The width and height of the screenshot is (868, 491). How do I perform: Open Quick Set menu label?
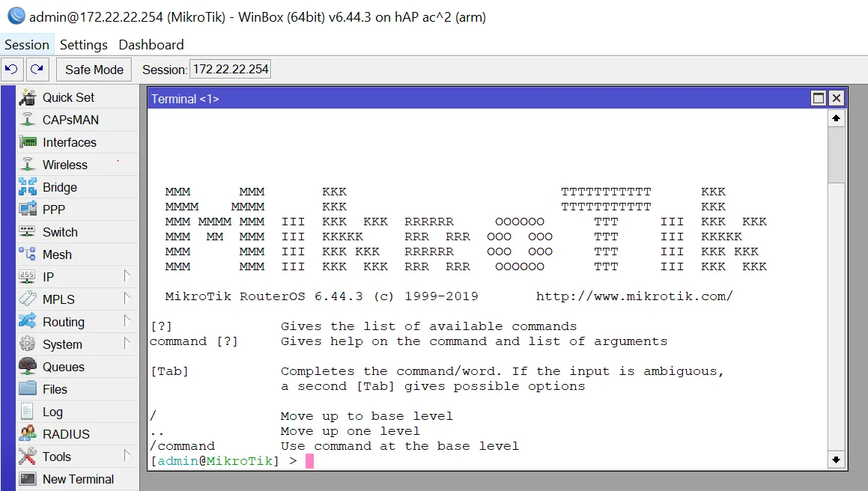tap(69, 97)
